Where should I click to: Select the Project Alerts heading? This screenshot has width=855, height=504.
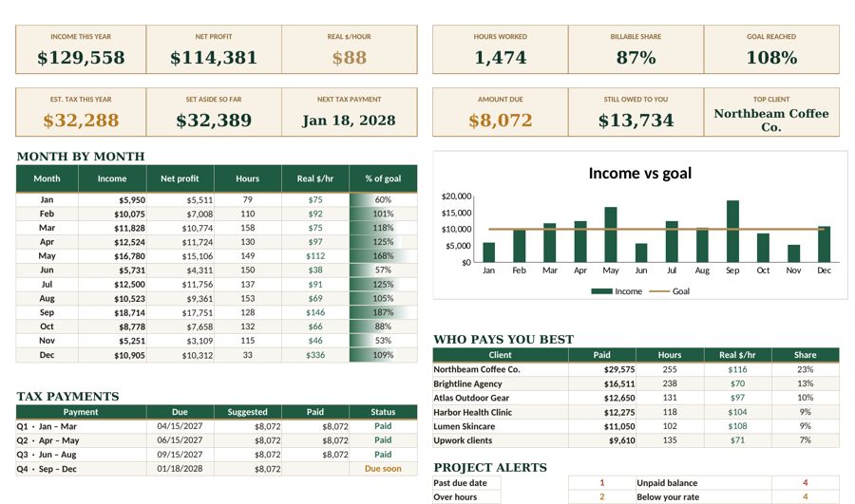[490, 468]
